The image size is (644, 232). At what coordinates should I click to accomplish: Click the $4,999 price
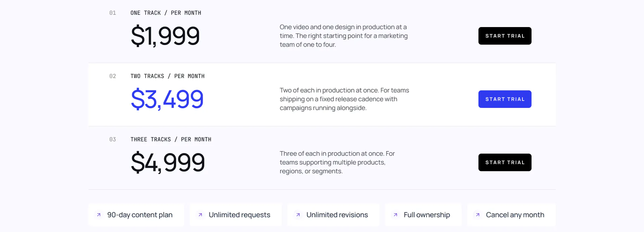tap(168, 162)
